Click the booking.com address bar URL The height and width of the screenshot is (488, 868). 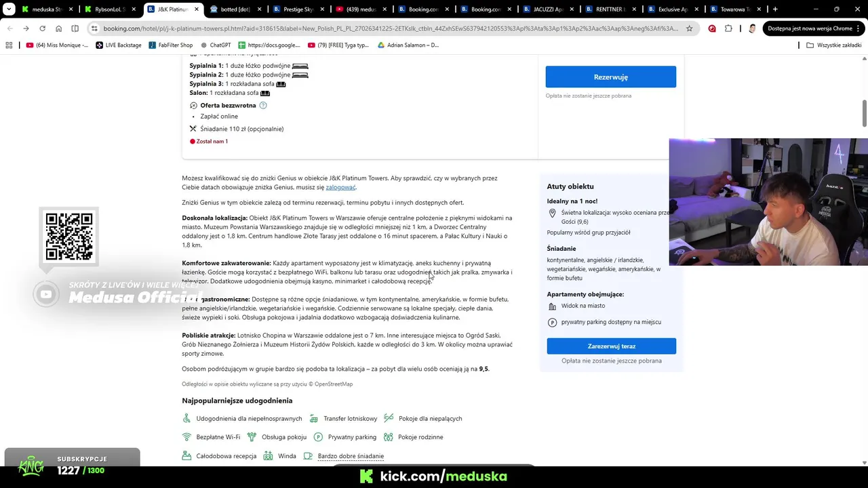pyautogui.click(x=390, y=28)
